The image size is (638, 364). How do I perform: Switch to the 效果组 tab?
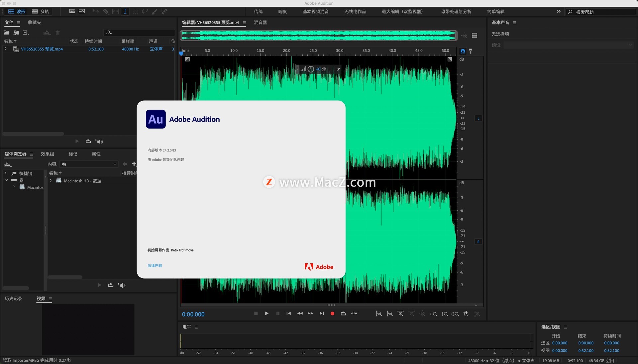point(48,154)
